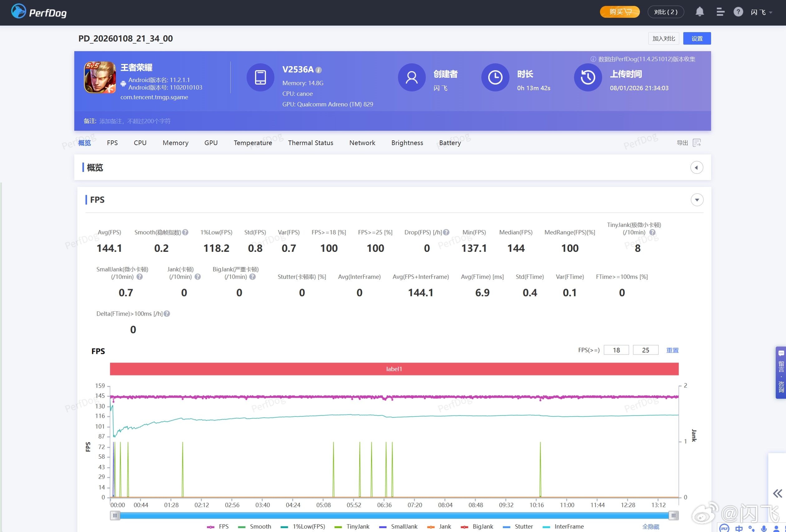Image resolution: width=786 pixels, height=532 pixels.
Task: Click the orange purchase button
Action: 619,12
